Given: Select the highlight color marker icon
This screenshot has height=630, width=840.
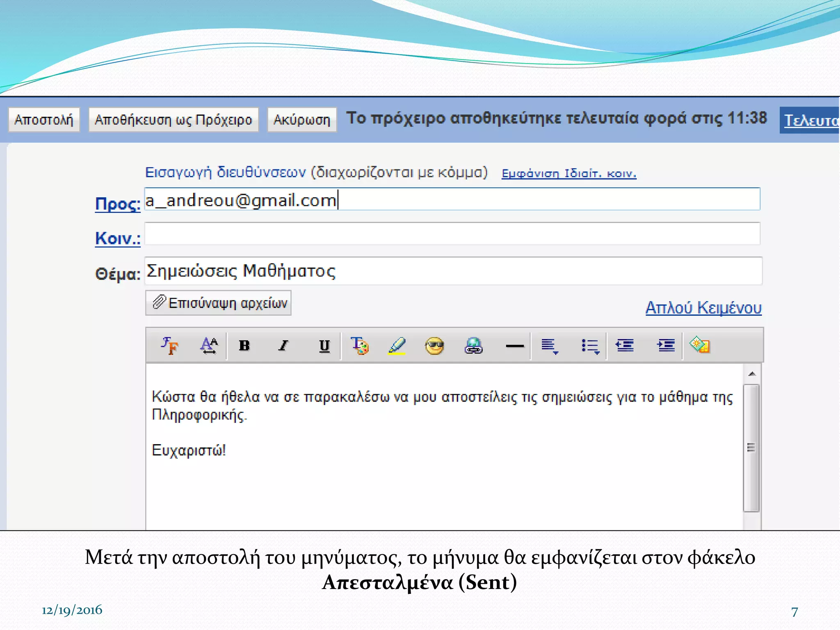Looking at the screenshot, I should (397, 346).
